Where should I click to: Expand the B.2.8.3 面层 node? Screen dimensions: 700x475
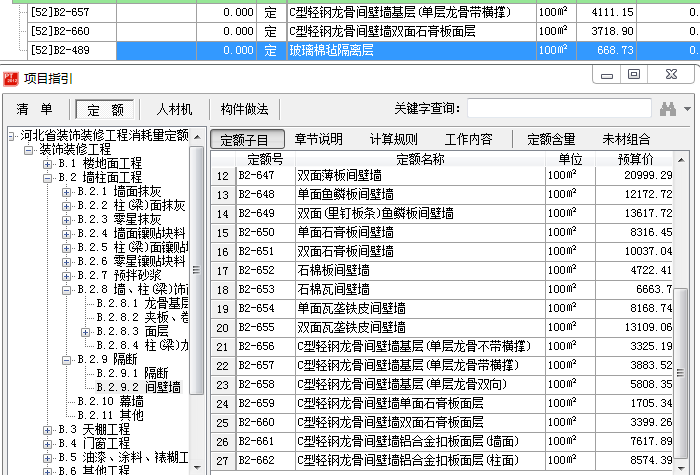[85, 332]
